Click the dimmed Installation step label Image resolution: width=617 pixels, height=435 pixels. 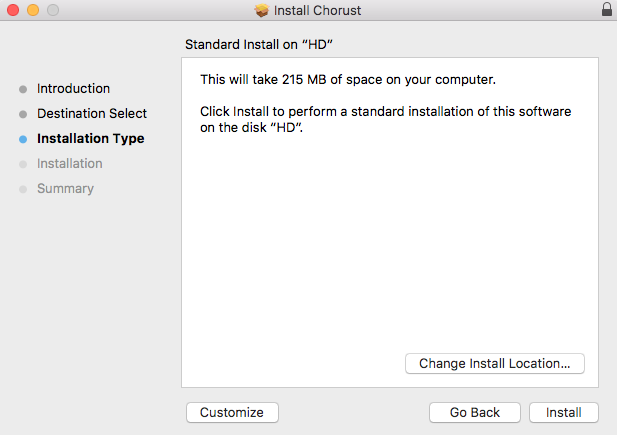coord(69,164)
